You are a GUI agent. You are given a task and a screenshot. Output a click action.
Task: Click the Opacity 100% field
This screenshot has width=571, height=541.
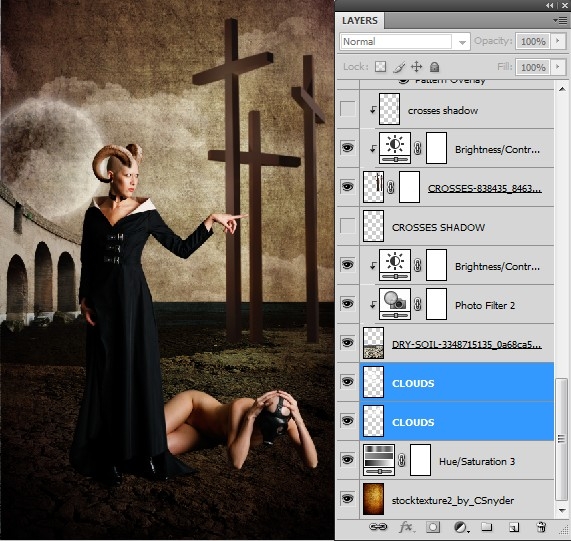point(533,42)
